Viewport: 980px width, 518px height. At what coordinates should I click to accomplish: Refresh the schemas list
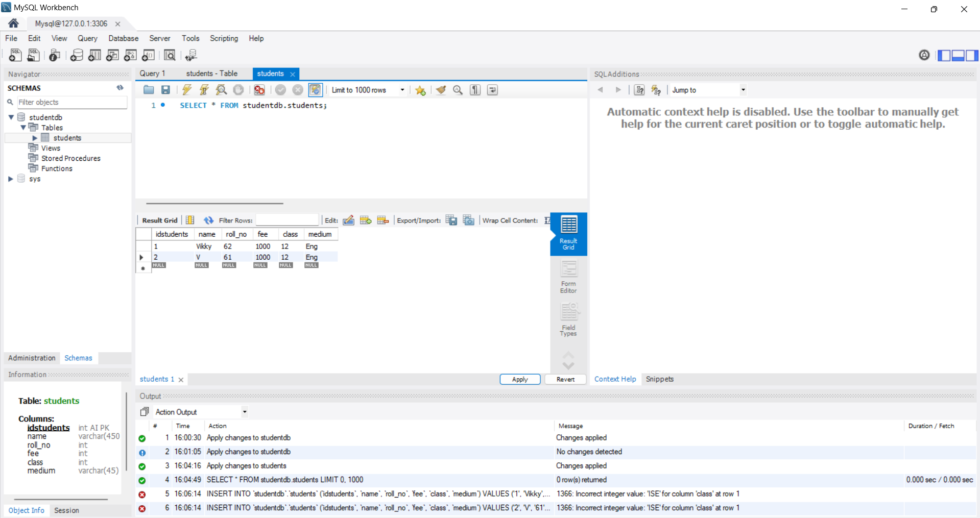(120, 88)
